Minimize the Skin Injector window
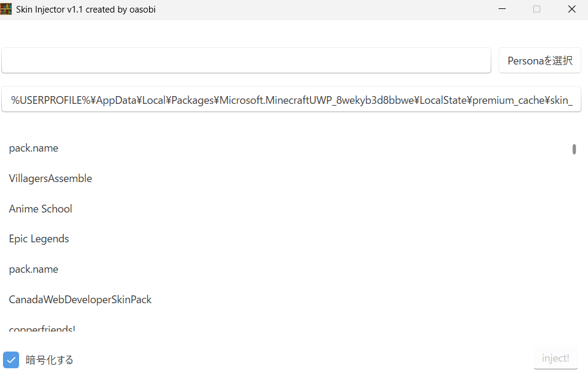Screen dimensions: 588x376 click(503, 9)
